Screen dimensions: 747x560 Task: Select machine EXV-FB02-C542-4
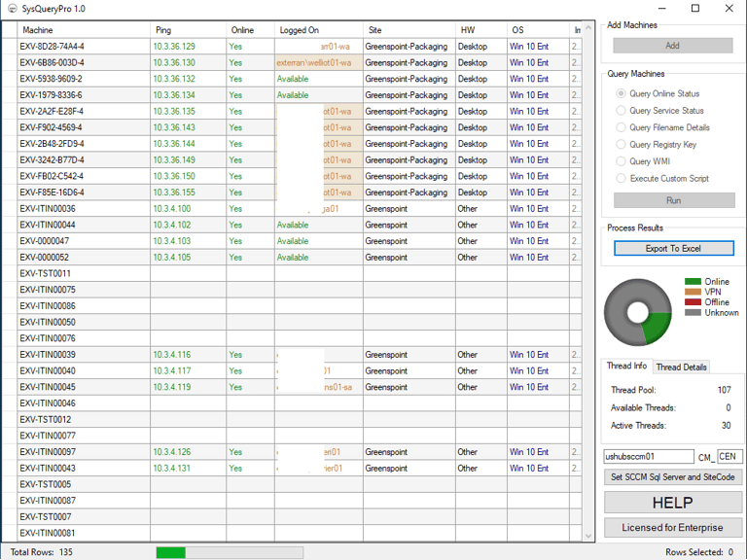pos(52,176)
